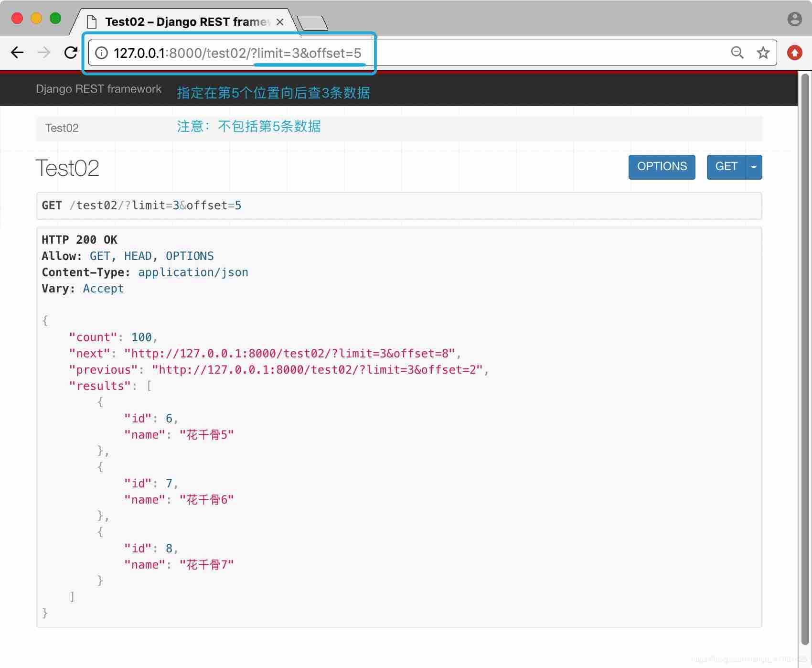Click the browser forward arrow

pyautogui.click(x=43, y=53)
